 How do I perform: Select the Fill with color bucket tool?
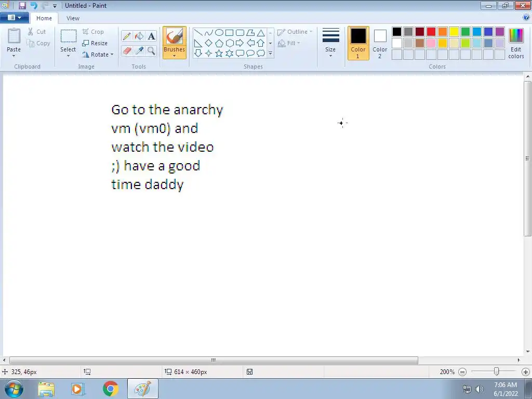point(139,36)
